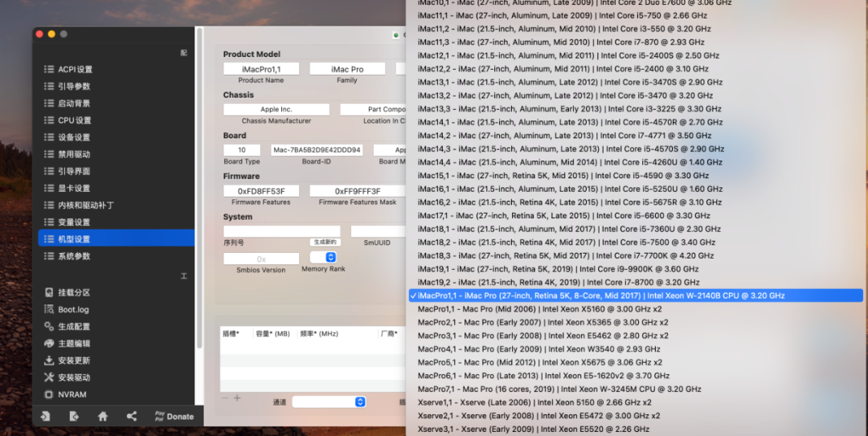
Task: Choose Xserve1,1 Late 2006 entry
Action: 636,402
